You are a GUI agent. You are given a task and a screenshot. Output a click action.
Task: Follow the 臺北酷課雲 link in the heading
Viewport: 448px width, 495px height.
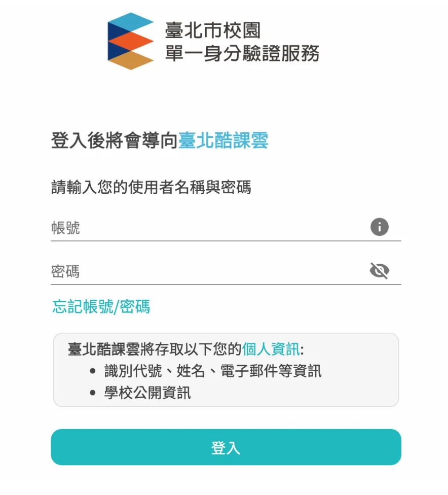[x=223, y=140]
